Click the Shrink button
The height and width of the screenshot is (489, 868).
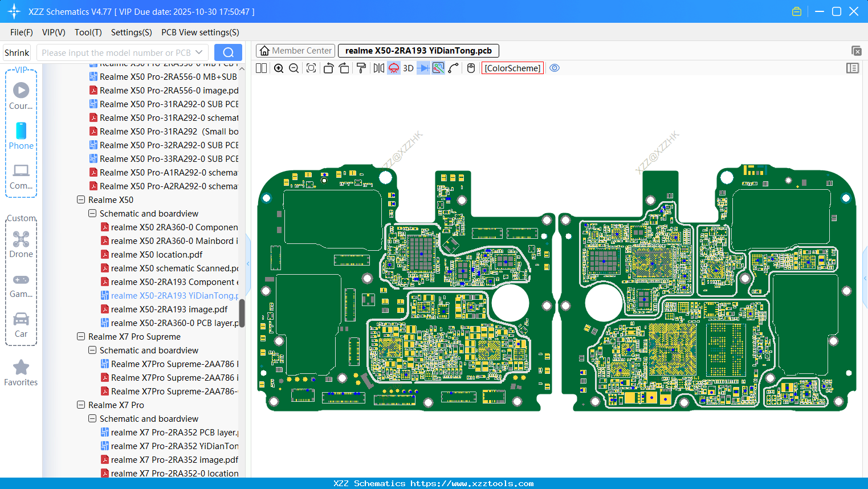17,52
